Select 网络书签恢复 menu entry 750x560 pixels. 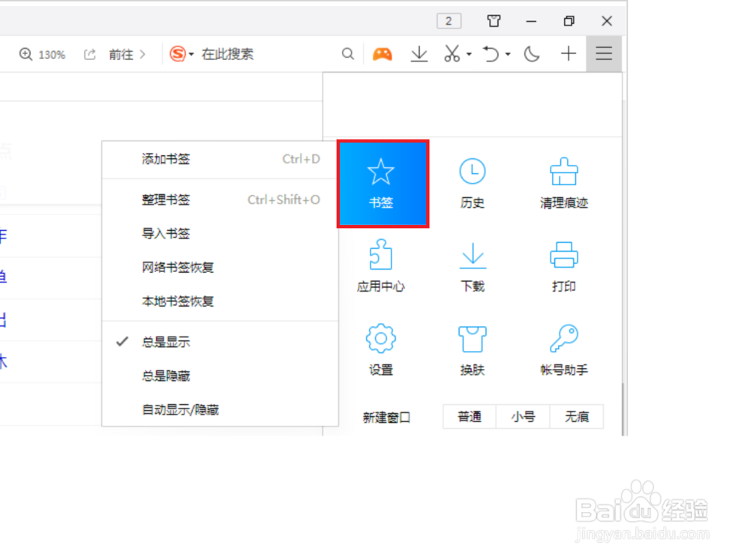[x=220, y=268]
